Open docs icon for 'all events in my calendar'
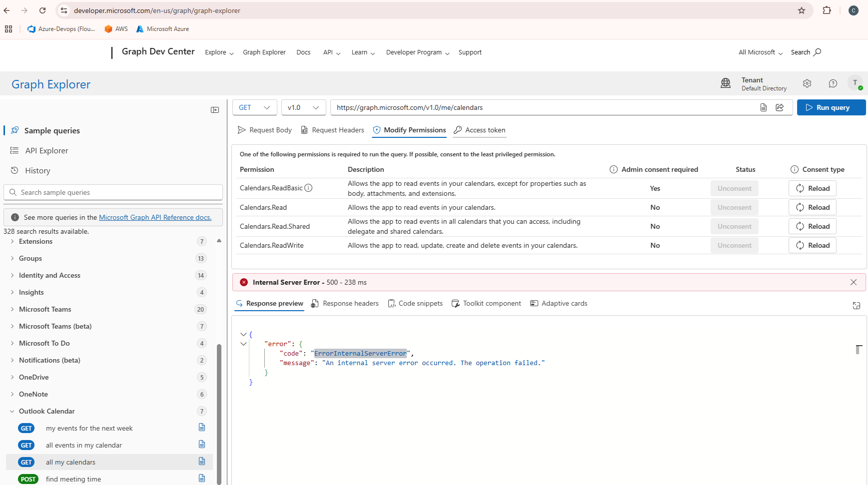The width and height of the screenshot is (868, 485). coord(202,444)
